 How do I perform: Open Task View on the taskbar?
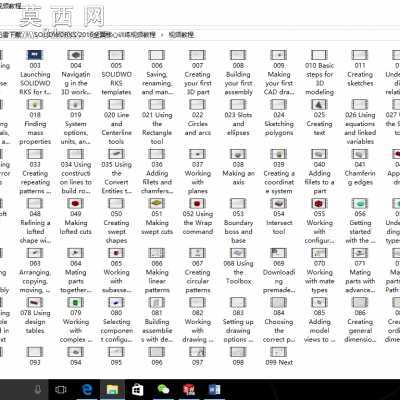[x=61, y=389]
